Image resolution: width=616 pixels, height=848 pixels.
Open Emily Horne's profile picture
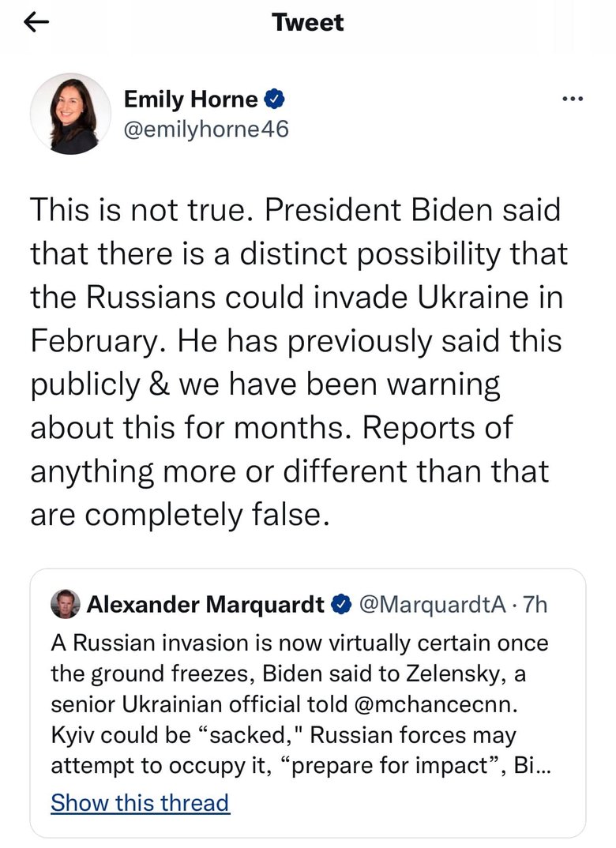click(x=70, y=114)
